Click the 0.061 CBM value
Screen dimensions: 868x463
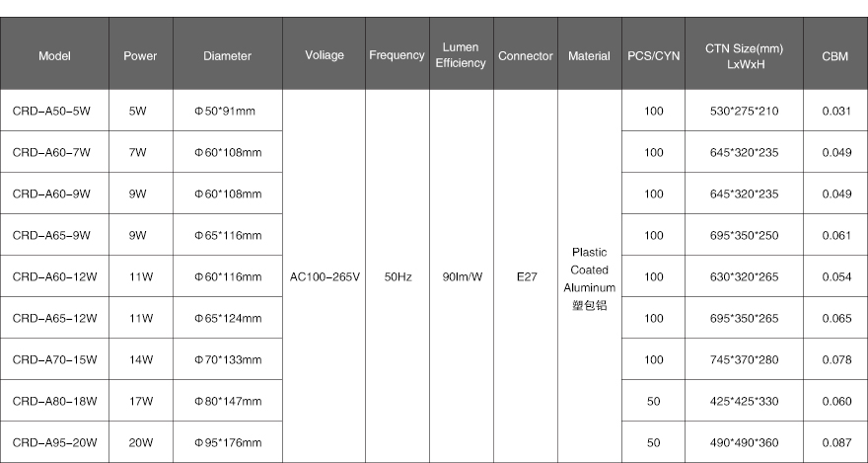point(836,235)
